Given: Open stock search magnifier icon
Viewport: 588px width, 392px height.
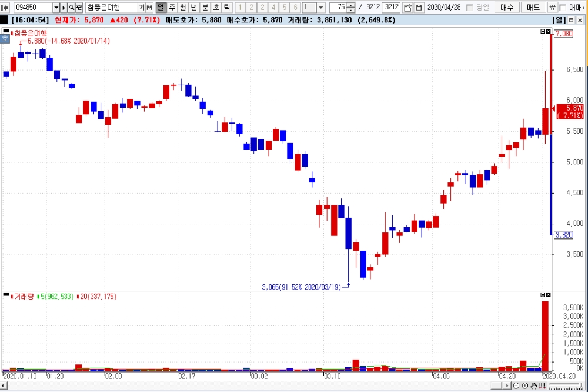Looking at the screenshot, I should [71, 7].
